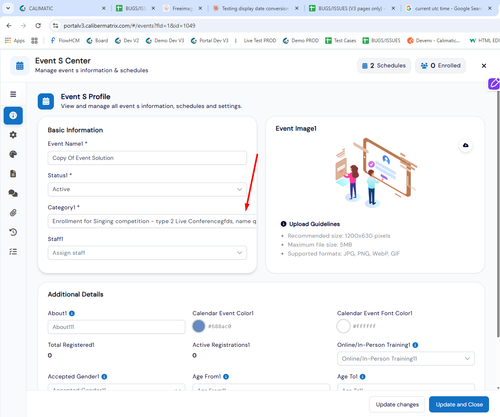
Task: Open the color palette sidebar icon
Action: (x=13, y=154)
